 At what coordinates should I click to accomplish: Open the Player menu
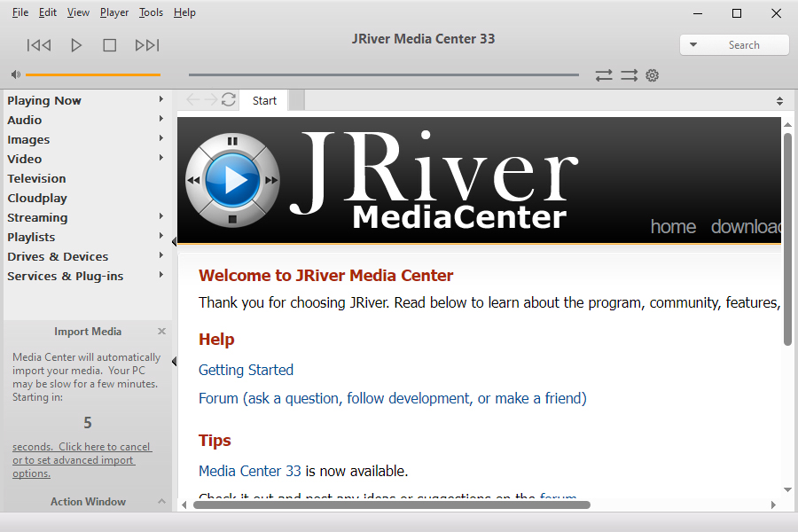tap(114, 12)
